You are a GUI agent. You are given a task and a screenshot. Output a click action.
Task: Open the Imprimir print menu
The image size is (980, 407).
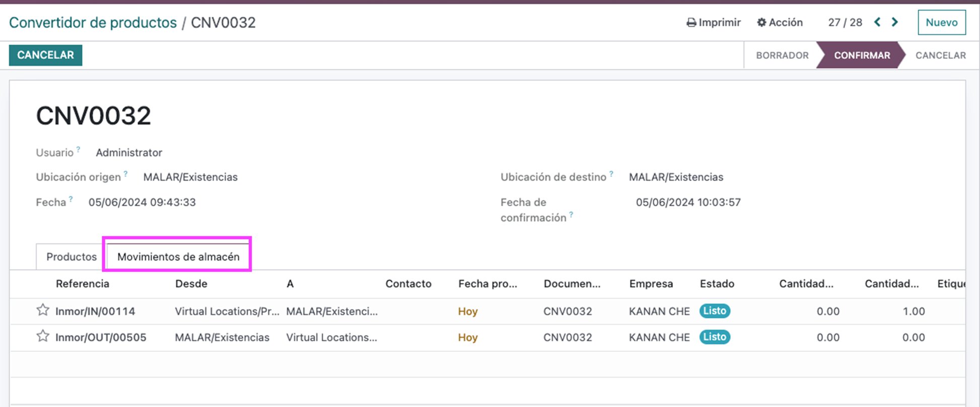pos(714,22)
